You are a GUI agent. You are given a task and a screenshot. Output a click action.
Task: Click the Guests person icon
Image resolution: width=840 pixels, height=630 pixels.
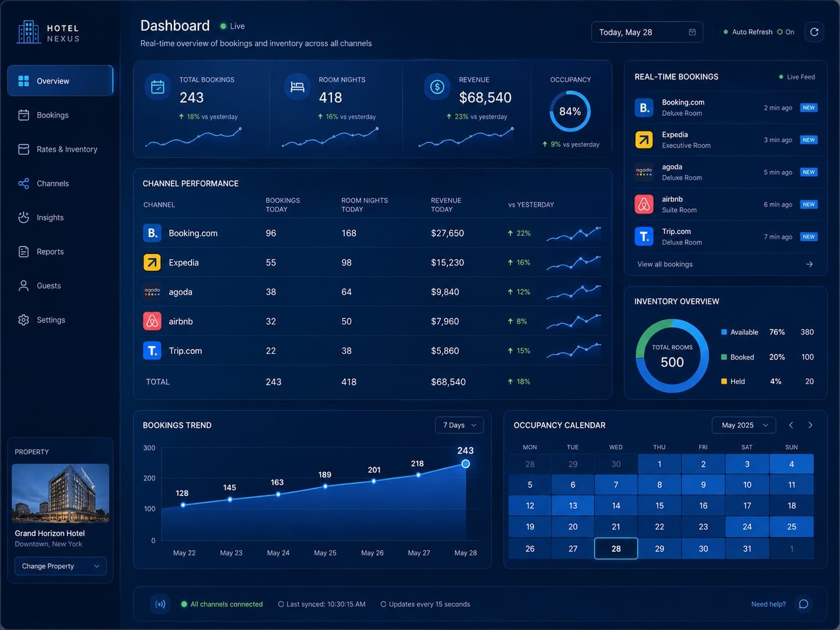pos(24,285)
